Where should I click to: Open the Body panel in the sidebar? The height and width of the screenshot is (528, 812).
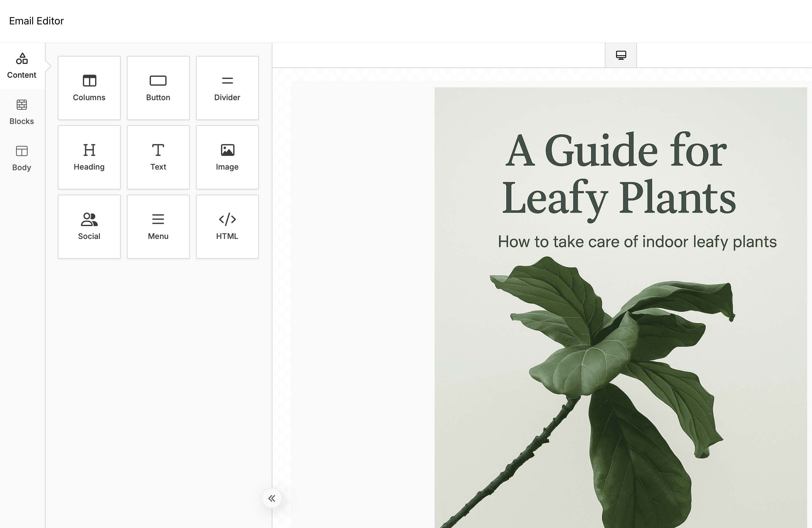tap(22, 158)
